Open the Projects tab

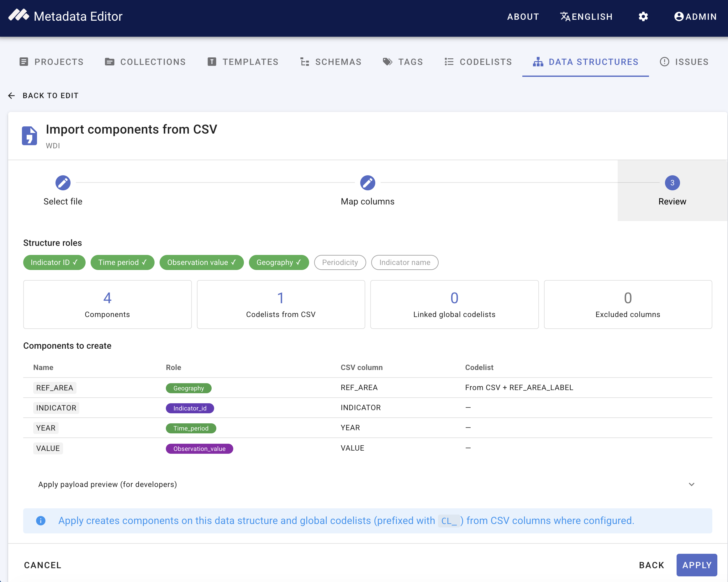(51, 62)
